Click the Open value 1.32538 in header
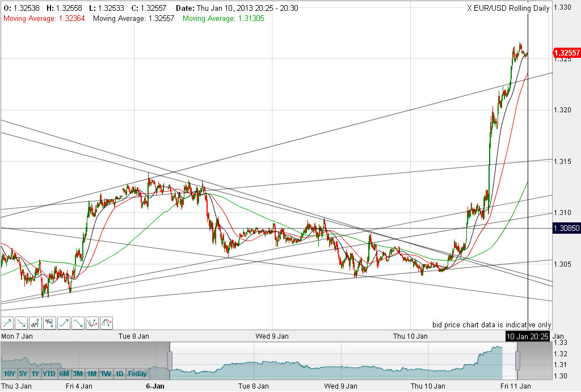Image resolution: width=581 pixels, height=392 pixels. click(x=27, y=8)
